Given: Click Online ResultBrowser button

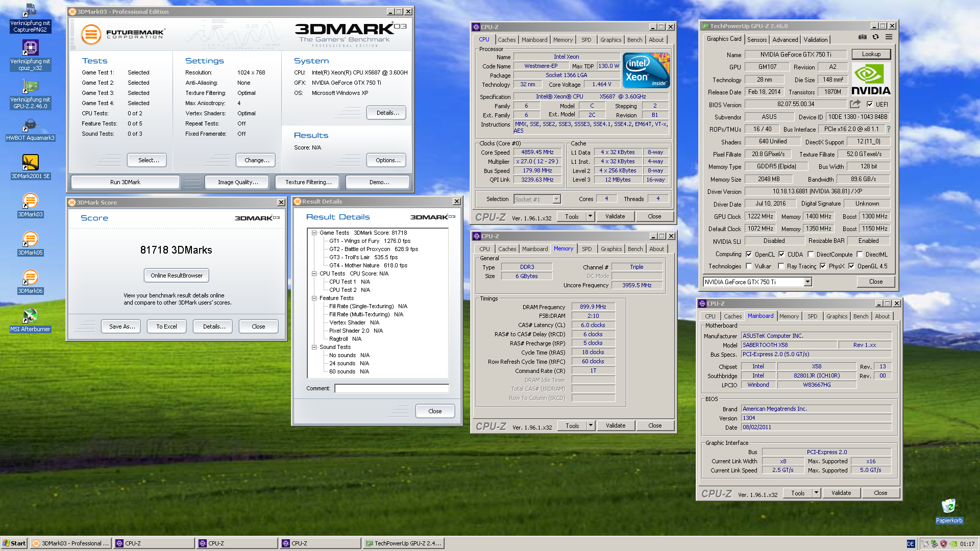Looking at the screenshot, I should 177,275.
